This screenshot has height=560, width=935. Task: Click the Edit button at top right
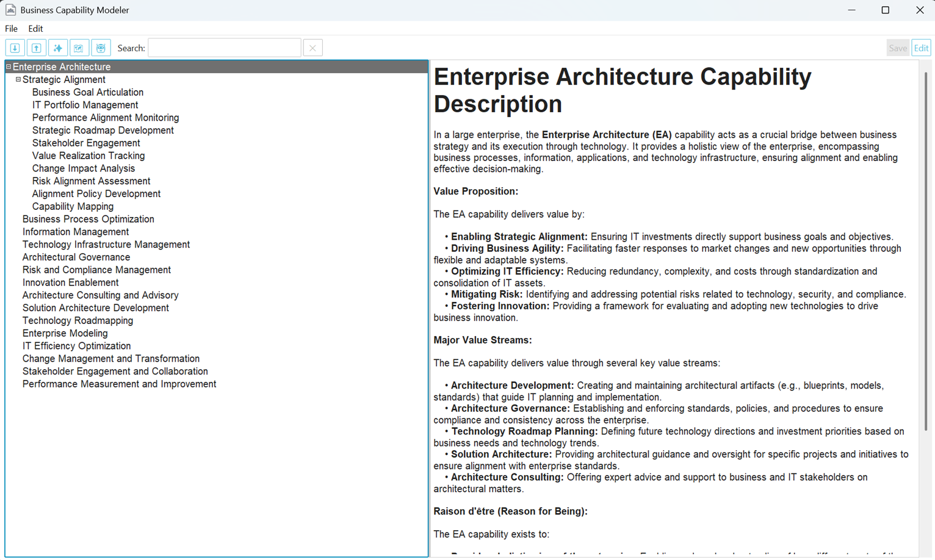coord(921,48)
